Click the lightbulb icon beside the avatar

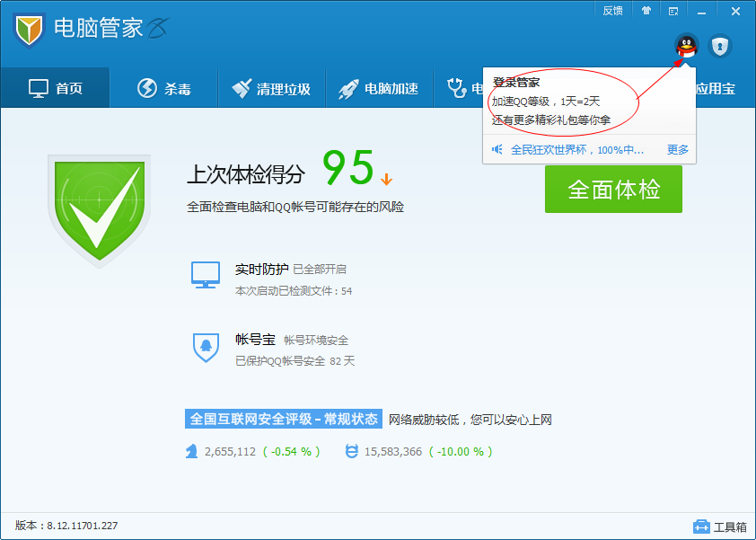[719, 48]
